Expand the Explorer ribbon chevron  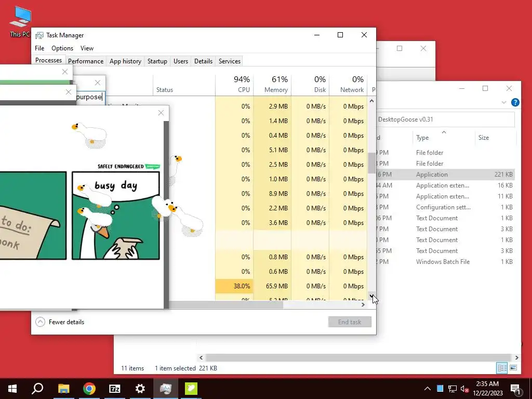click(504, 102)
